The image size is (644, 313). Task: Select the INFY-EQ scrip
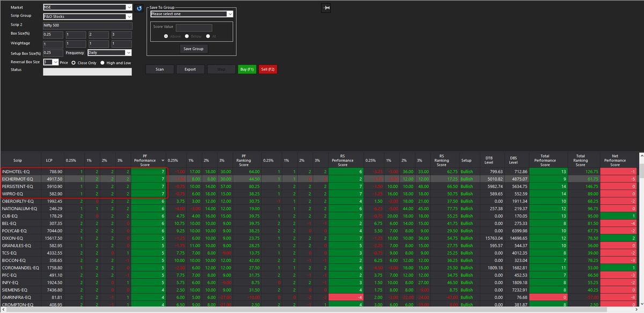coord(11,282)
